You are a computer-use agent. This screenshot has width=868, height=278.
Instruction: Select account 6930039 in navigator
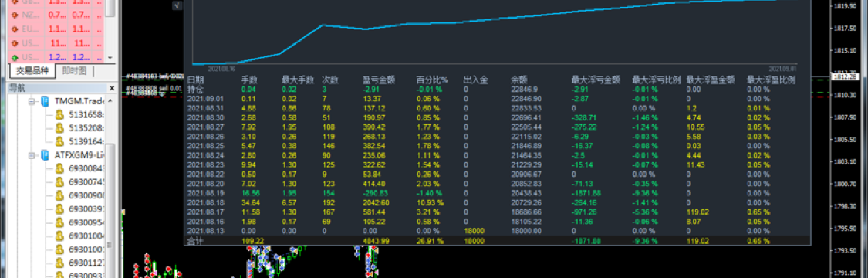pos(87,208)
